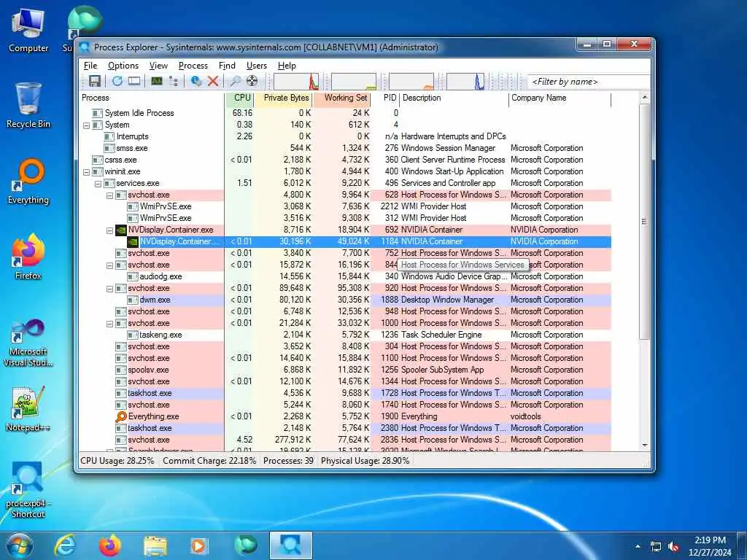Sort by the CPU column header
This screenshot has height=560, width=747.
point(239,98)
